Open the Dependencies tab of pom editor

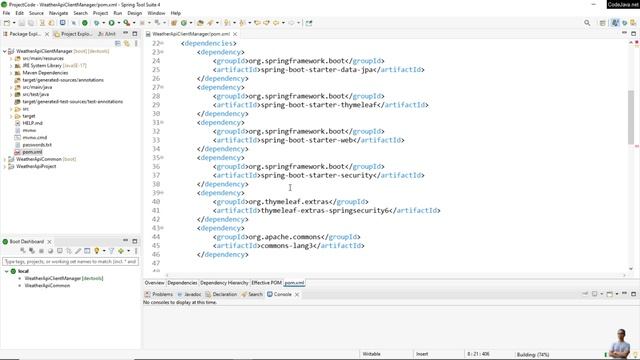tap(182, 283)
